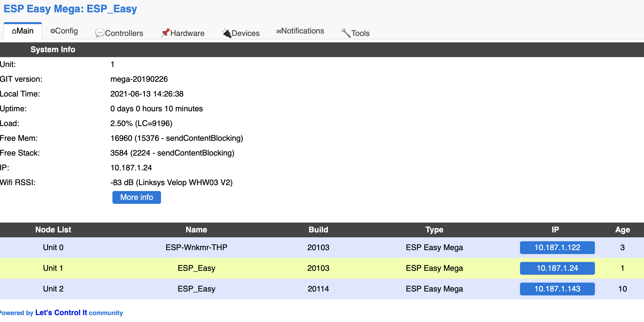Click the Node List column header
Image resolution: width=644 pixels, height=322 pixels.
53,230
